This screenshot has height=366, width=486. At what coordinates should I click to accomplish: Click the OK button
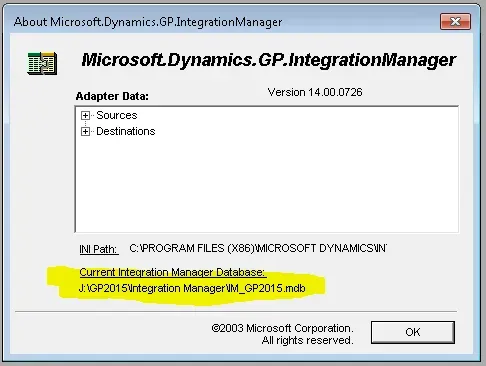(413, 332)
